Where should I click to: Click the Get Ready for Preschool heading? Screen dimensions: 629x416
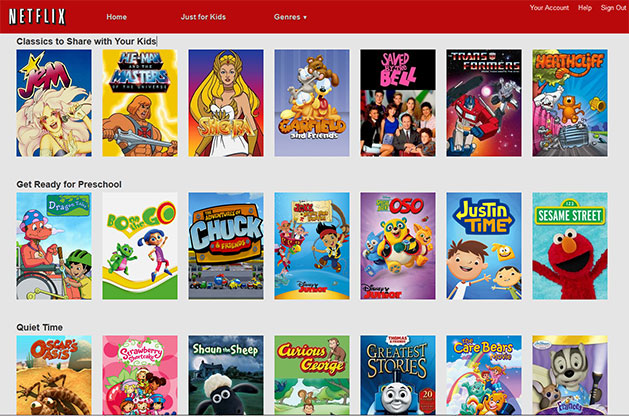pyautogui.click(x=69, y=185)
